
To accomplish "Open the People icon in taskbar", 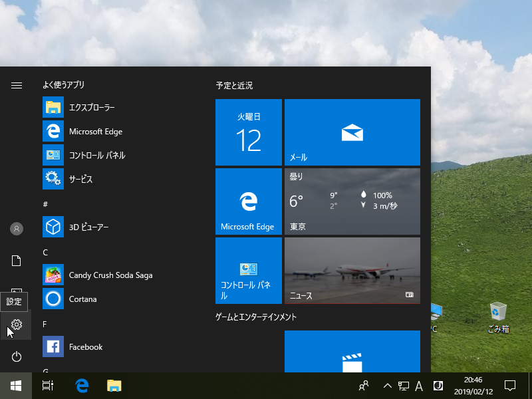I will click(x=364, y=386).
